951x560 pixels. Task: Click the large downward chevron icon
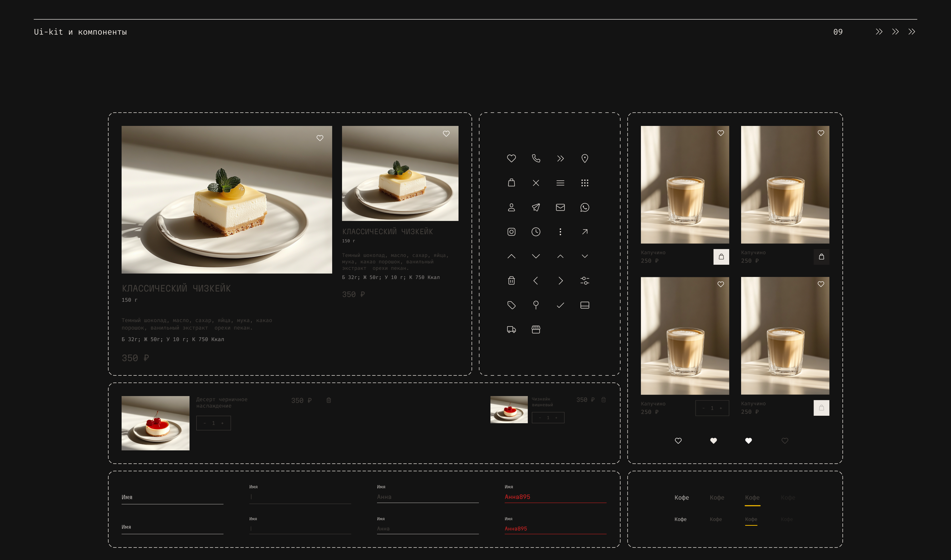point(536,256)
